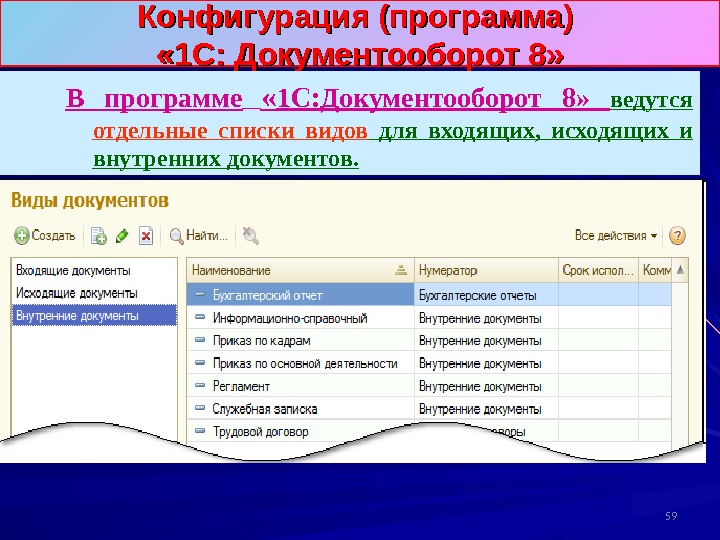Click row icon beside Приказ по основной деятельности
Screen dimensions: 720x540
[x=200, y=362]
